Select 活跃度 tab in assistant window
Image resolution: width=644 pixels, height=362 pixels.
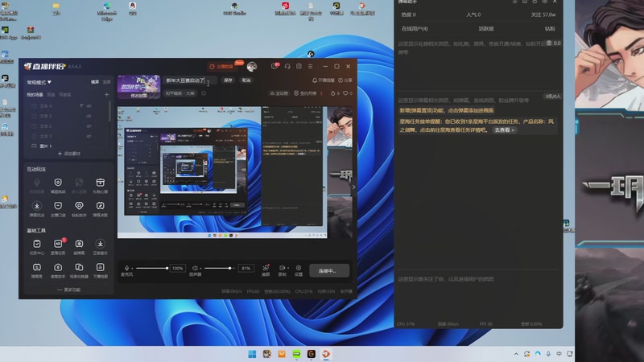pyautogui.click(x=486, y=29)
